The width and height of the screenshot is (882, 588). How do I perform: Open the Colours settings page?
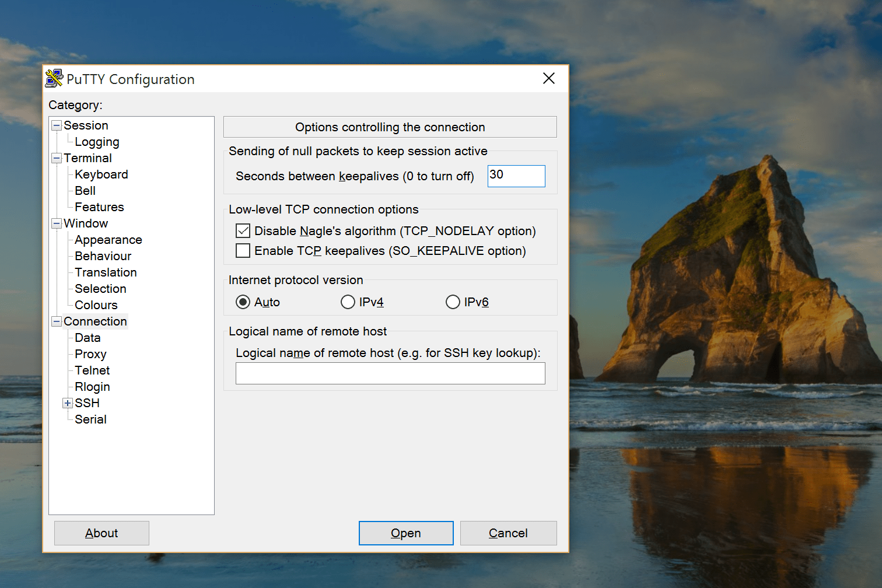[95, 304]
